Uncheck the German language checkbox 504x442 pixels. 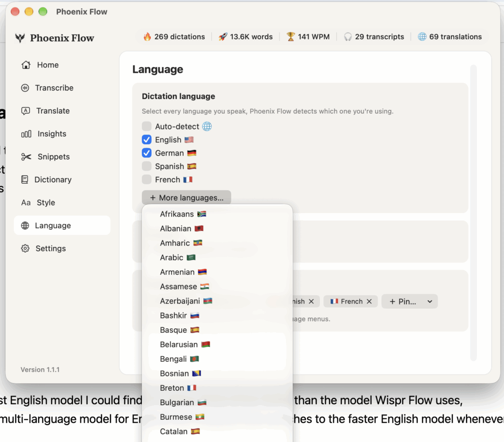pos(147,153)
